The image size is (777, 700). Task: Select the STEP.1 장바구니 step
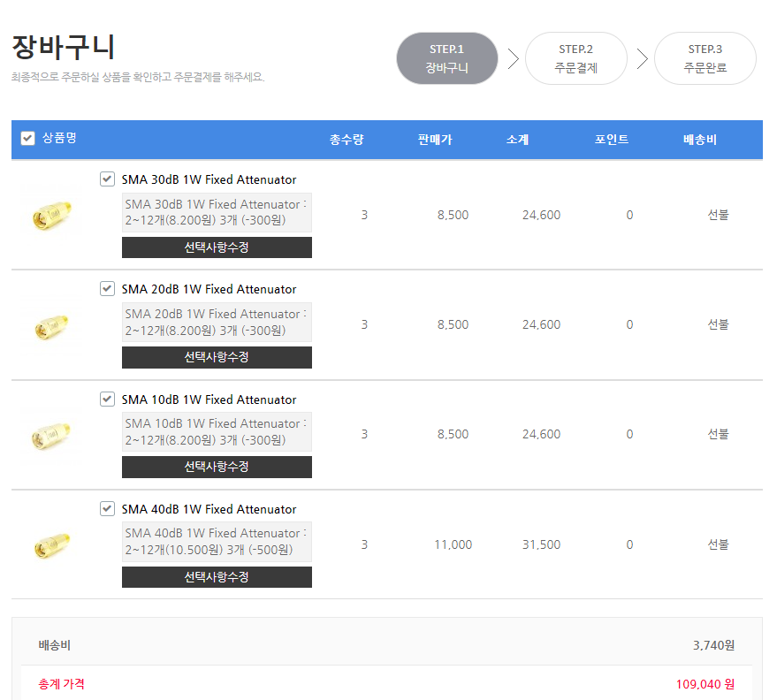[447, 58]
